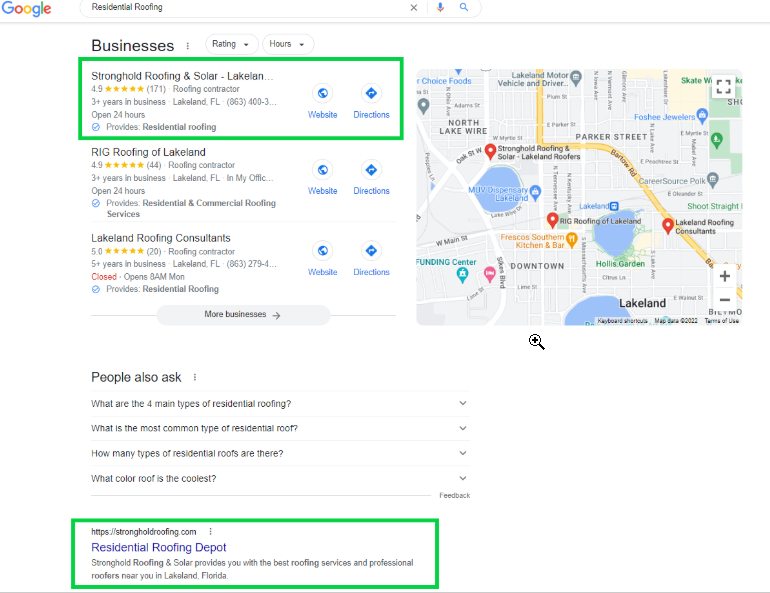Screen dimensions: 770x593
Task: Open Stronghold Roofing website globe icon
Action: pos(322,93)
